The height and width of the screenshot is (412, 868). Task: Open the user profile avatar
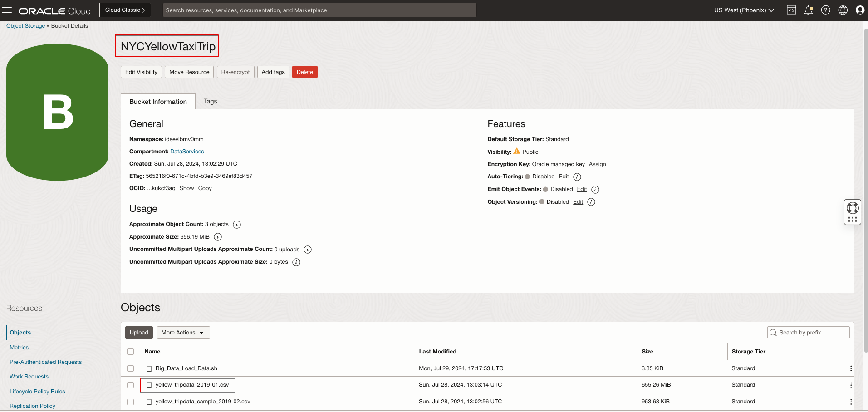click(860, 10)
